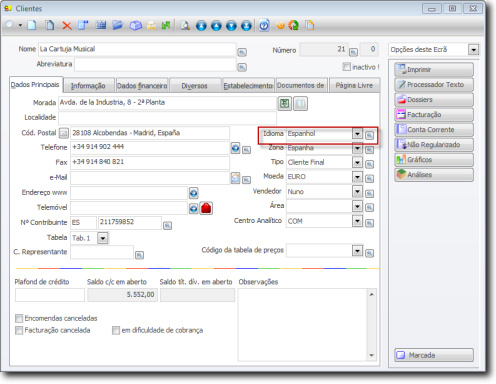This screenshot has width=496, height=384.
Task: Click the green map icon beside Morada
Action: 285,103
